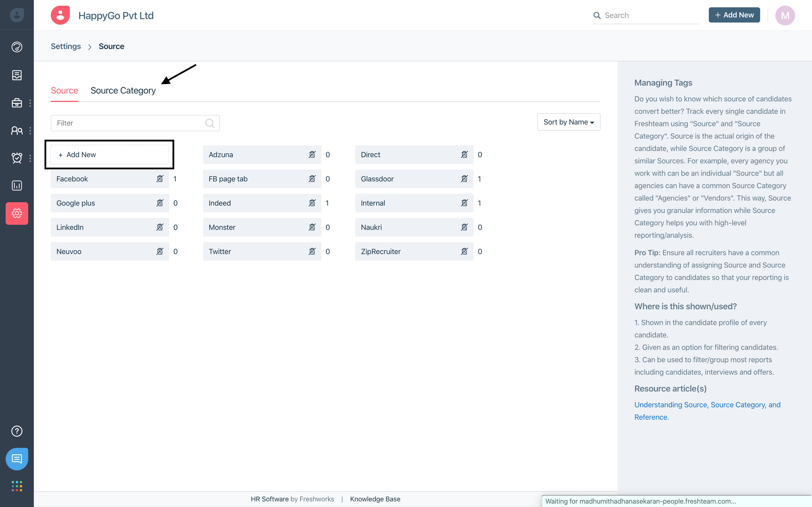Screen dimensions: 812x507
Task: Expand the kebab menu beside the briefcase icon
Action: (31, 103)
